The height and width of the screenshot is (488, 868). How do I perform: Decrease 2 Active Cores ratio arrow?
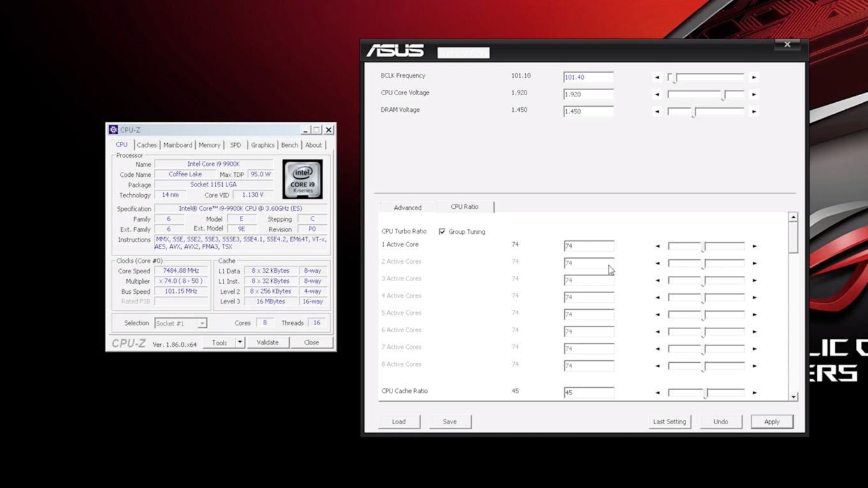click(657, 263)
